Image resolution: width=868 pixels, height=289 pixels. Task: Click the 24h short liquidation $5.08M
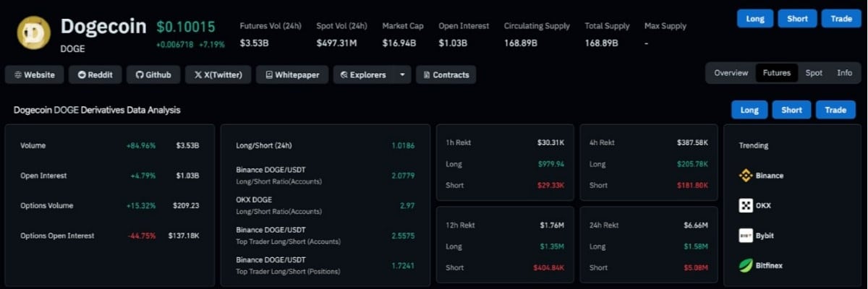[x=696, y=267]
